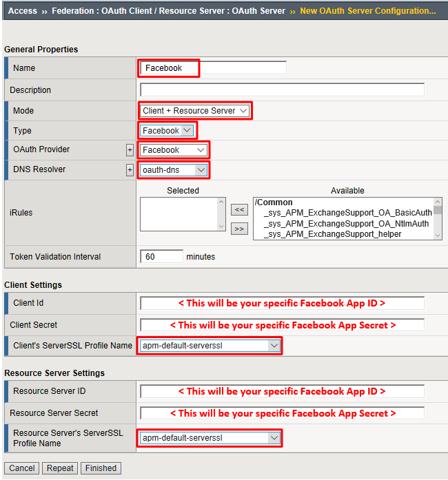This screenshot has height=480, width=448.
Task: Open Resource Server's ServerSSL Profile dropdown
Action: [210, 438]
